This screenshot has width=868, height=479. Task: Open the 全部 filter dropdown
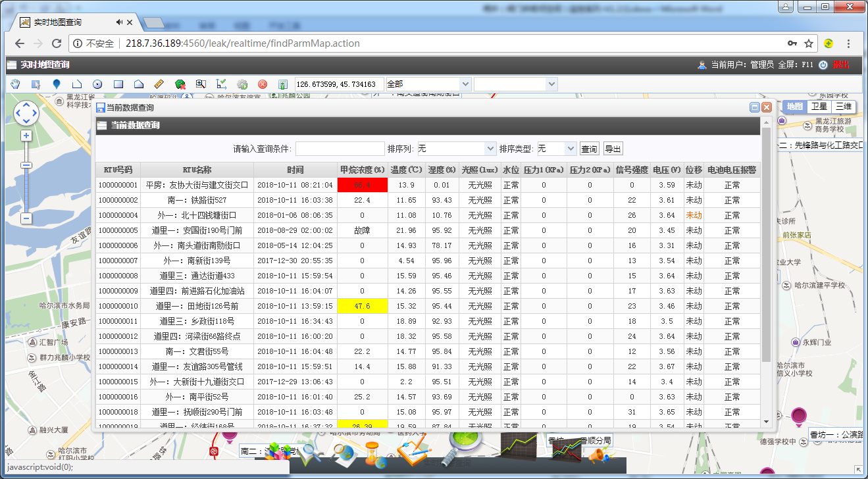point(428,84)
